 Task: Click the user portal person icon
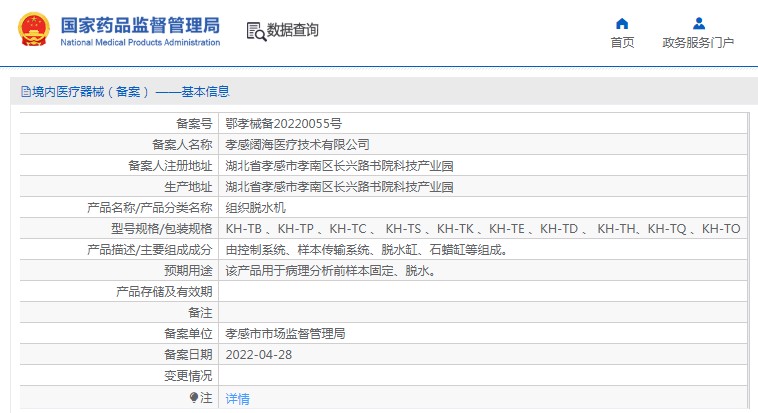(x=699, y=23)
